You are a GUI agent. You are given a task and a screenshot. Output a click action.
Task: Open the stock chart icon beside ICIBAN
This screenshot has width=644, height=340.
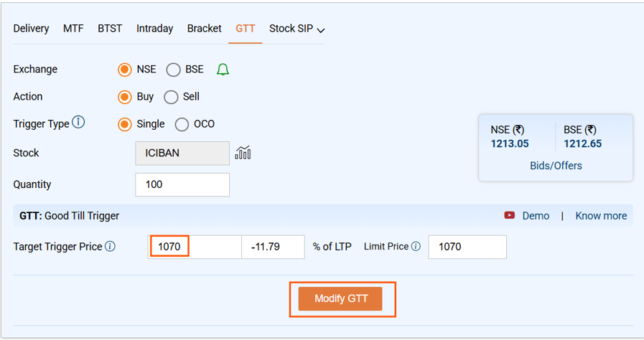coord(243,153)
